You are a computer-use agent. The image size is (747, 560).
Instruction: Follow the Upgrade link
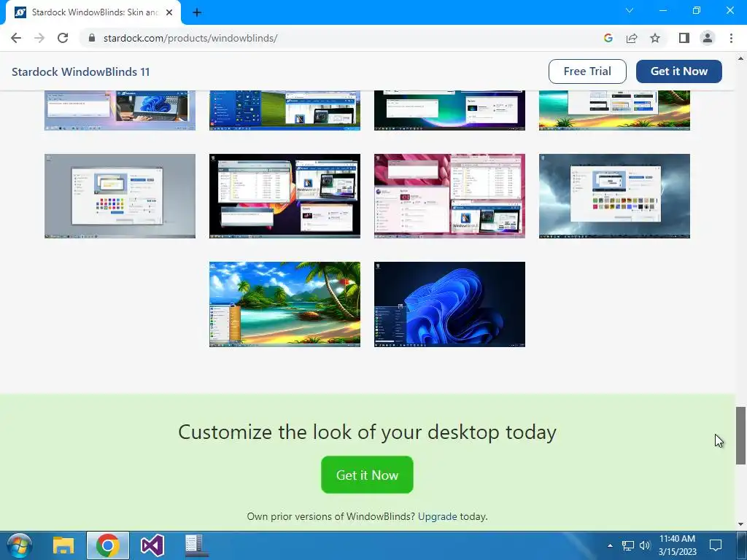(438, 517)
